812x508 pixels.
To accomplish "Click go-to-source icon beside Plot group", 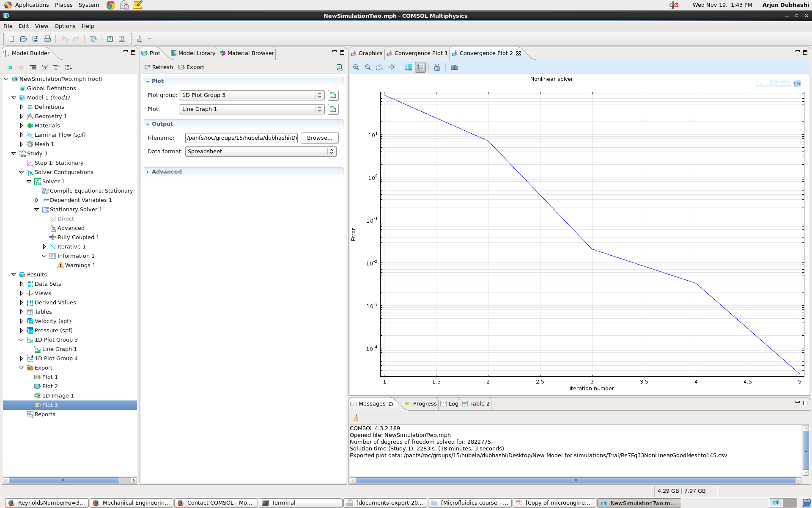I will pyautogui.click(x=333, y=95).
